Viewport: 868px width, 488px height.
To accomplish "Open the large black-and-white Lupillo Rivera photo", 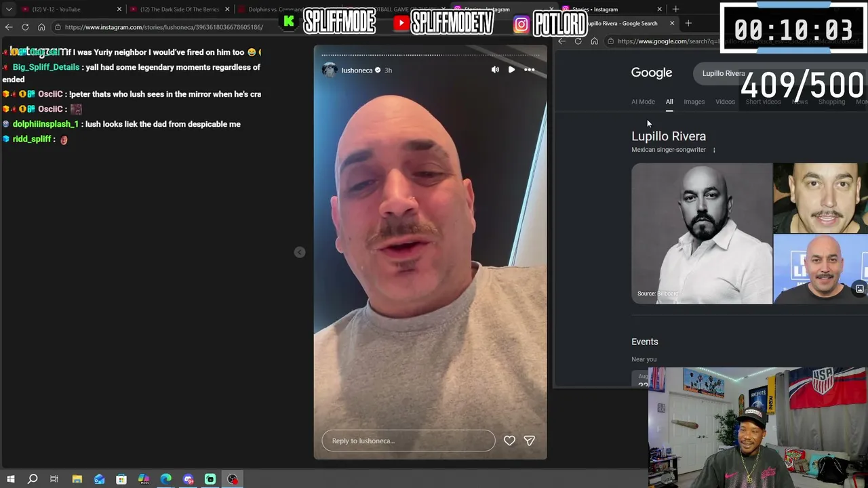I will click(702, 233).
